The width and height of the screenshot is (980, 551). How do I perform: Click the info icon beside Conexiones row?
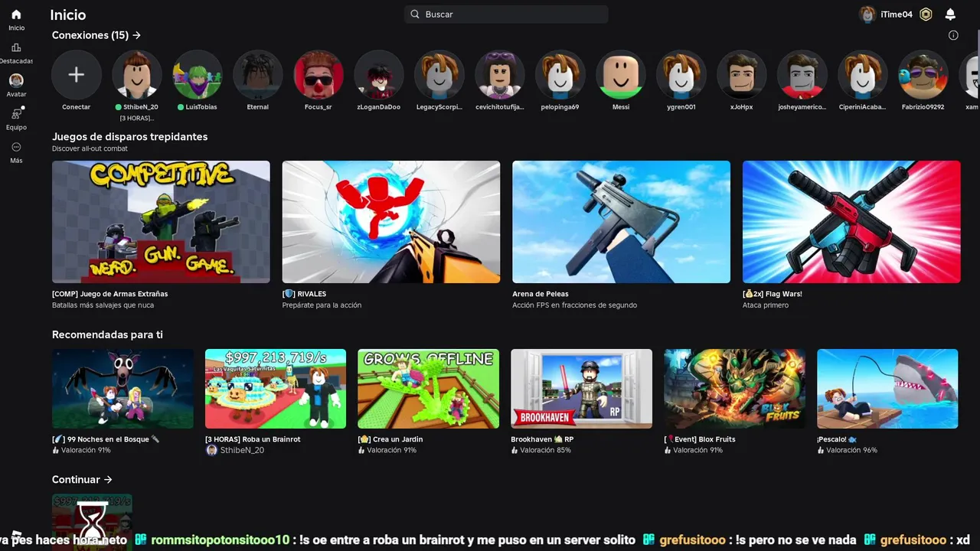[x=953, y=35]
